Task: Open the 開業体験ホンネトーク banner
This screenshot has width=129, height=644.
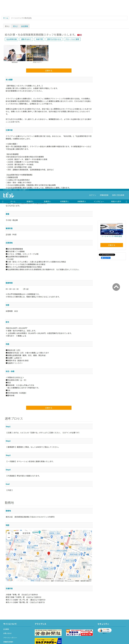Action: 79,633
